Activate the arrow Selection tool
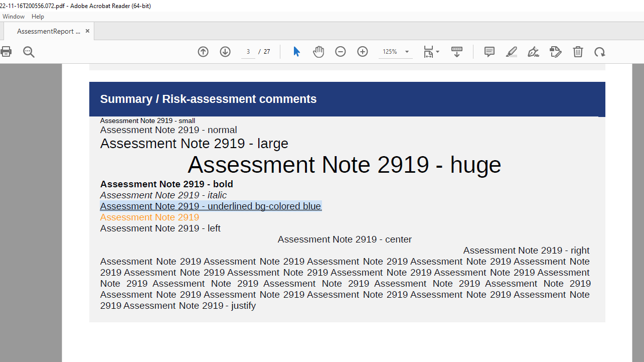Screen dimensions: 644x362 click(296, 52)
